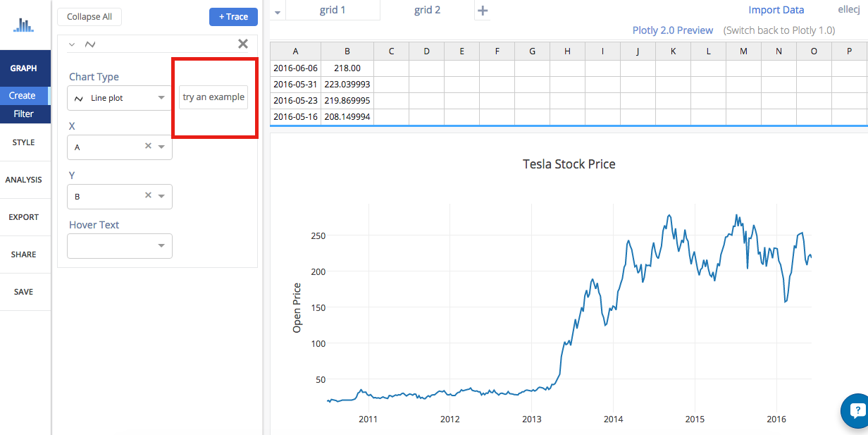Click the + Trace button
The height and width of the screenshot is (435, 868).
(x=233, y=17)
